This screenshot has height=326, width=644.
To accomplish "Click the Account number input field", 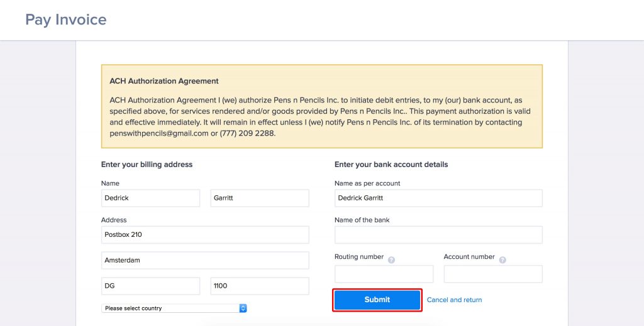I will click(x=493, y=274).
